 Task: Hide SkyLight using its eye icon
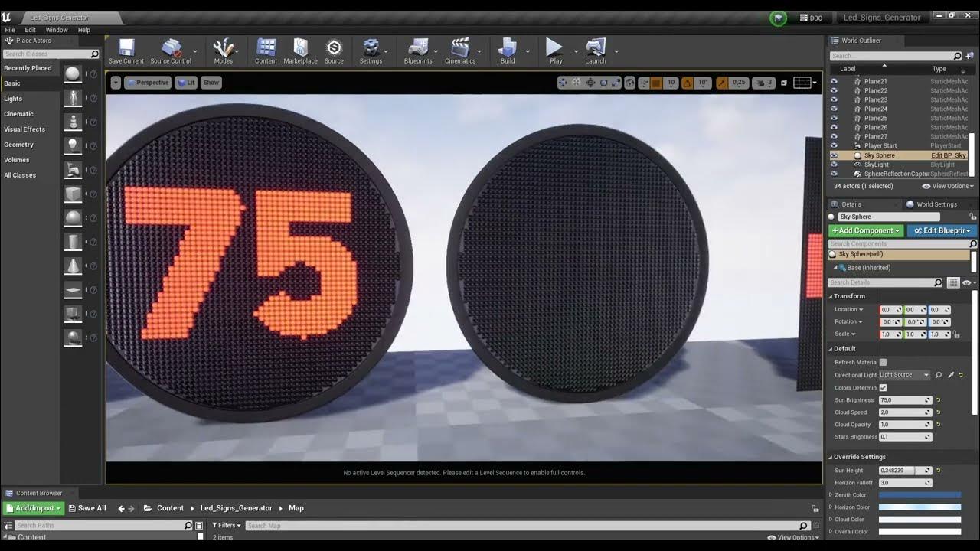click(x=834, y=165)
